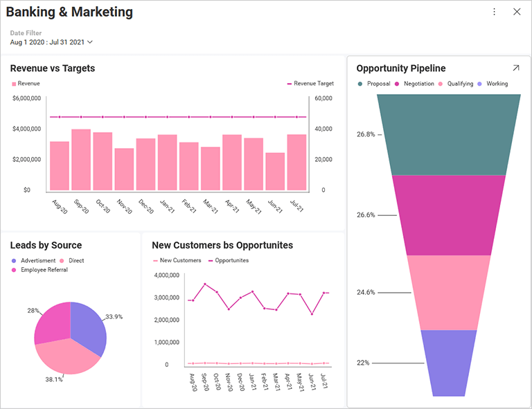This screenshot has width=532, height=409.
Task: Open the three-dot overflow menu
Action: pos(494,12)
